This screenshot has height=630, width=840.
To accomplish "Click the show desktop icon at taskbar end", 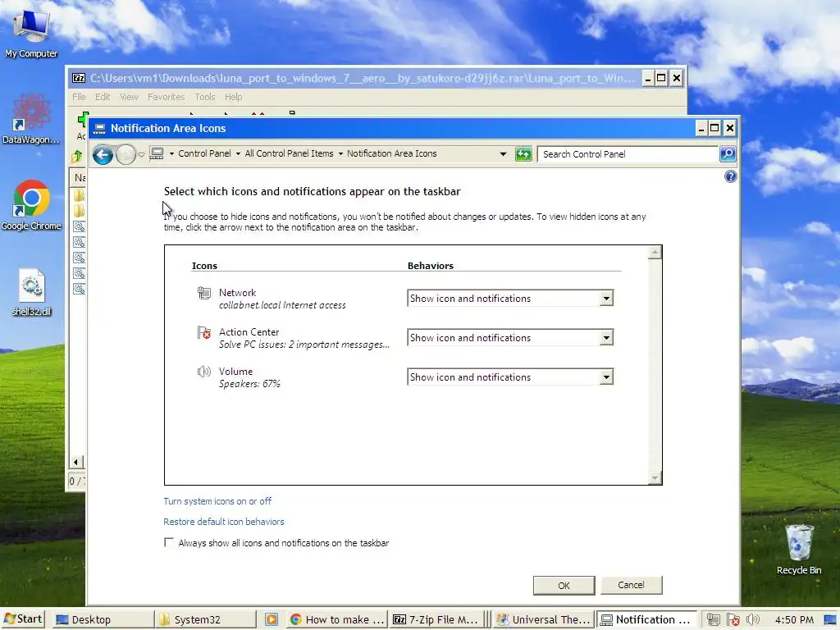I will (830, 620).
